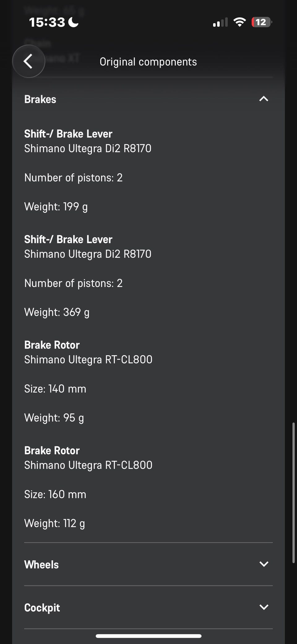Screen dimensions: 297x644
Task: Tap the vertical scrollbar indicator
Action: pos(293,493)
